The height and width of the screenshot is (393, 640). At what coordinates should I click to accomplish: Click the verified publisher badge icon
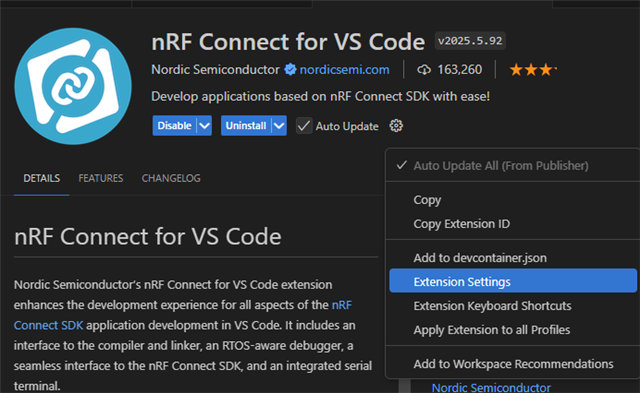(290, 70)
